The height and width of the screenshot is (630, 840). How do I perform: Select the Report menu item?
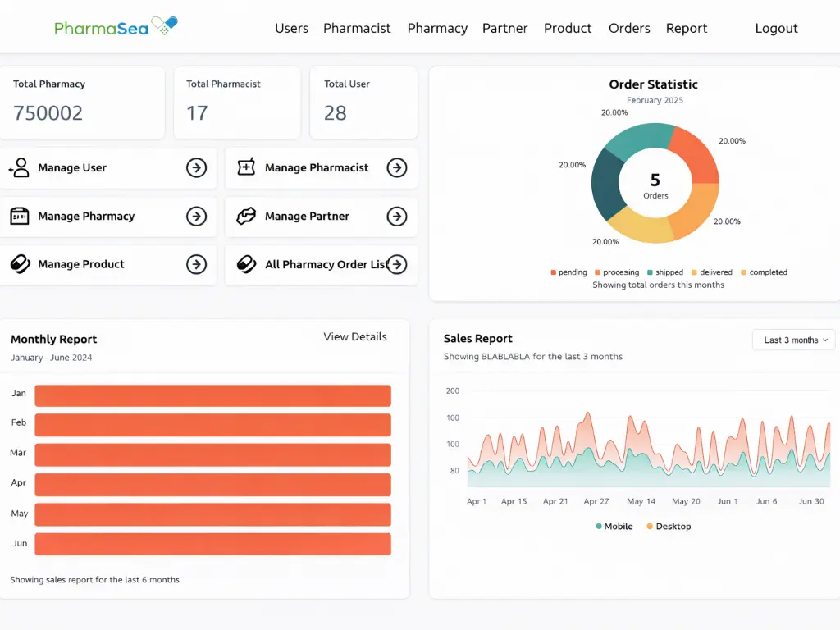[687, 28]
